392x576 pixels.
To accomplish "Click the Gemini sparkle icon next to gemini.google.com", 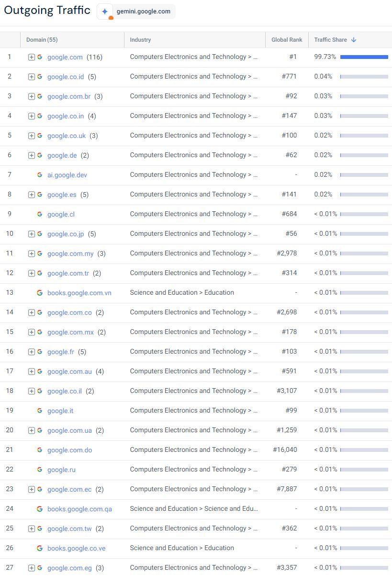I will coord(105,12).
